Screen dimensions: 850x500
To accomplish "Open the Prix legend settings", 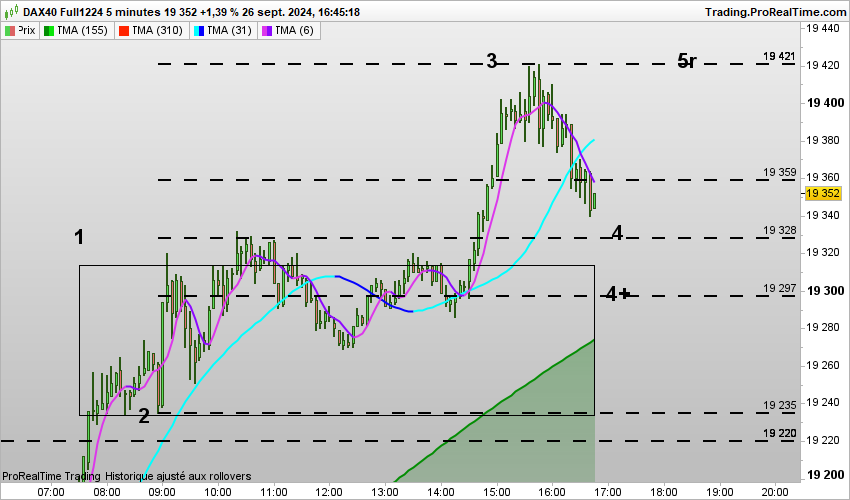I will point(20,30).
